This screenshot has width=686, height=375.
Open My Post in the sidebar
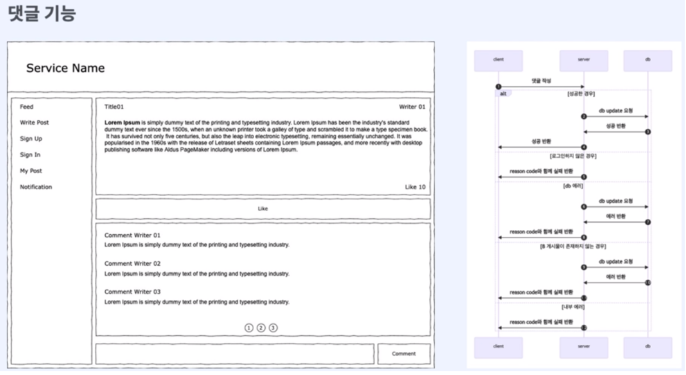coord(31,171)
